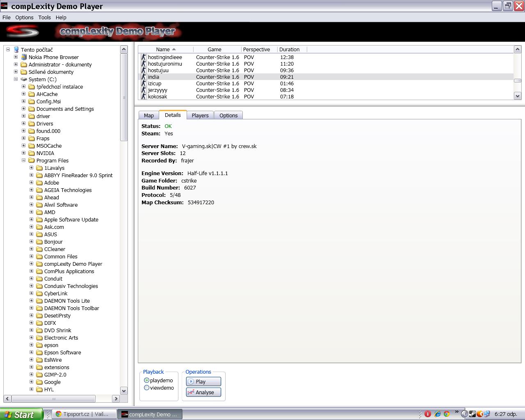Click the india demo icon
Image resolution: width=525 pixels, height=420 pixels.
point(144,77)
